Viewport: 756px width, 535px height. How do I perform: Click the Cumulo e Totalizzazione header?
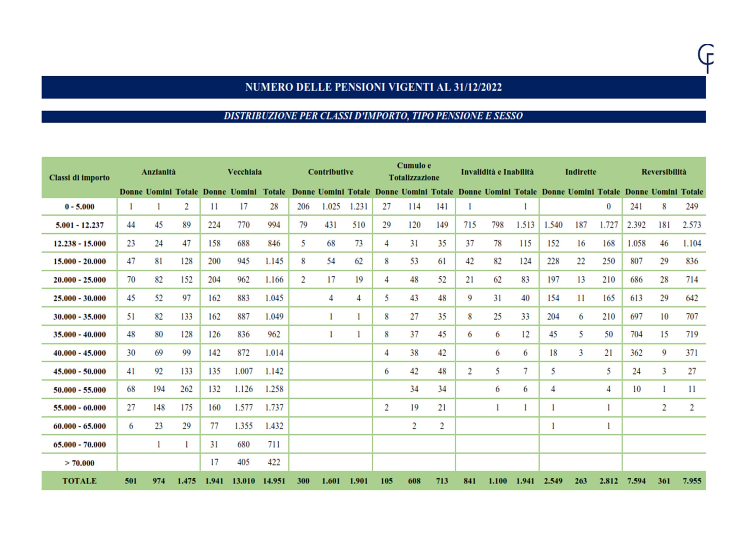click(414, 172)
